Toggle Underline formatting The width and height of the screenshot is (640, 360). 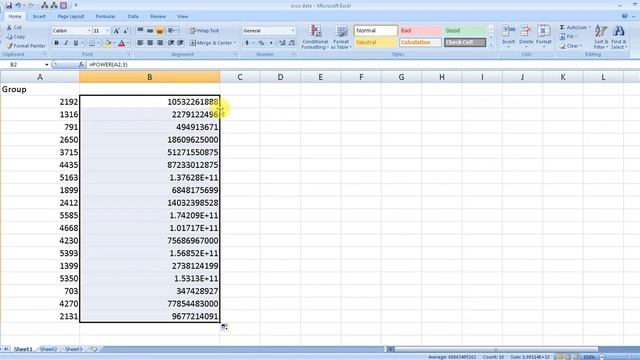(x=76, y=43)
